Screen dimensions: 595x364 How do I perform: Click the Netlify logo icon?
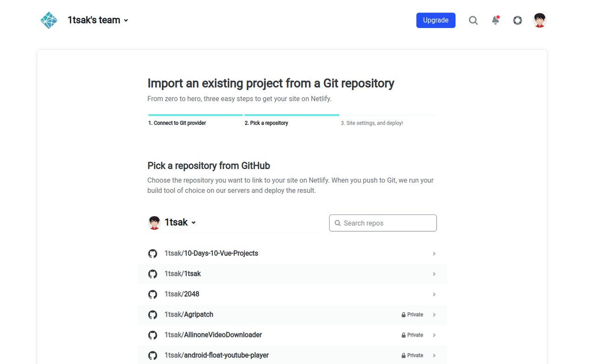(x=49, y=20)
